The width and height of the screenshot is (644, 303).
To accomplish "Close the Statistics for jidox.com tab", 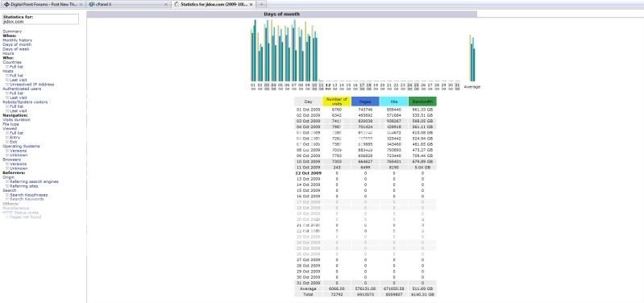I will tap(251, 4).
